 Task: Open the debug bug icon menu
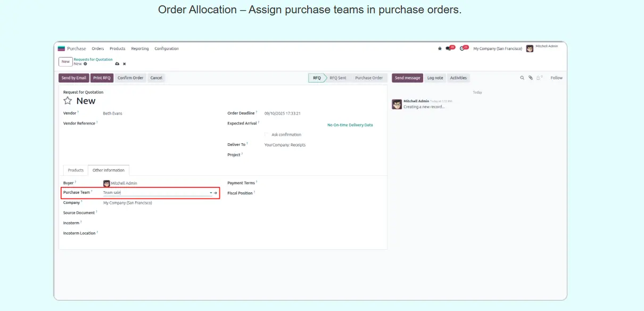[x=440, y=48]
